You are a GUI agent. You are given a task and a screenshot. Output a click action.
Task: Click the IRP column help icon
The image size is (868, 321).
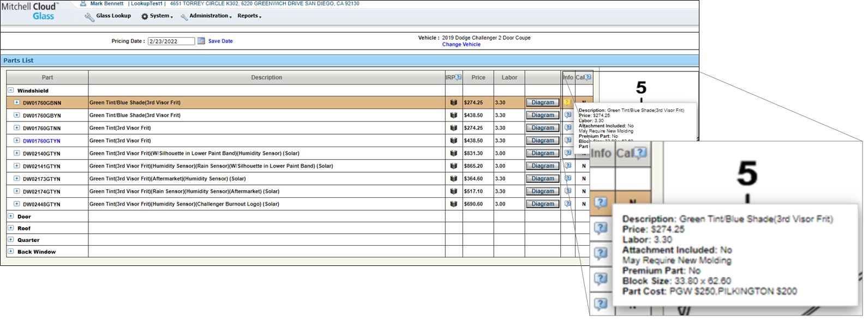click(x=458, y=77)
